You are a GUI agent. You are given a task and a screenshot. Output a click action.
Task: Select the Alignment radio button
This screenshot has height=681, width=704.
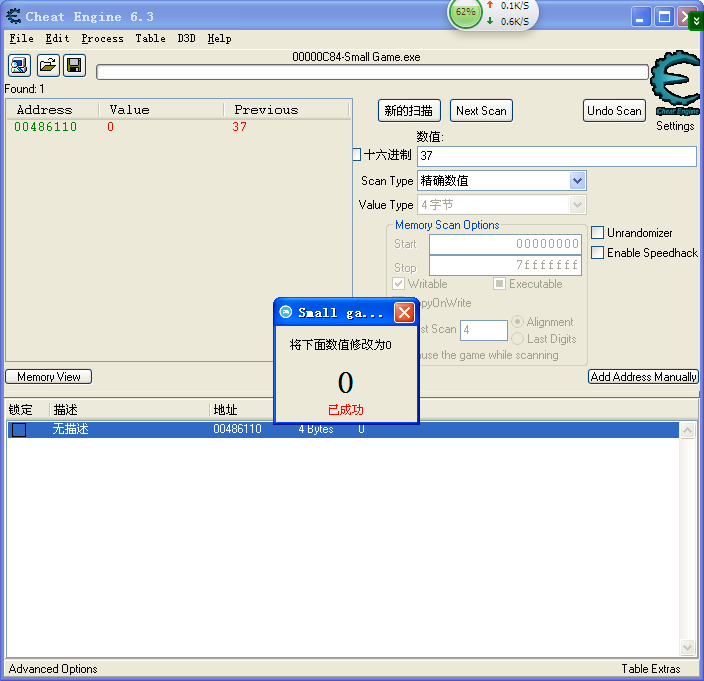[517, 321]
